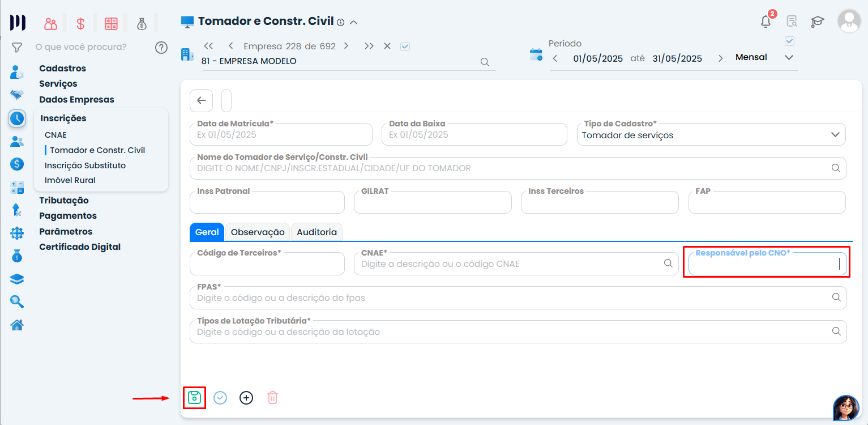Add a new record with the plus icon
This screenshot has width=868, height=425.
click(x=246, y=398)
